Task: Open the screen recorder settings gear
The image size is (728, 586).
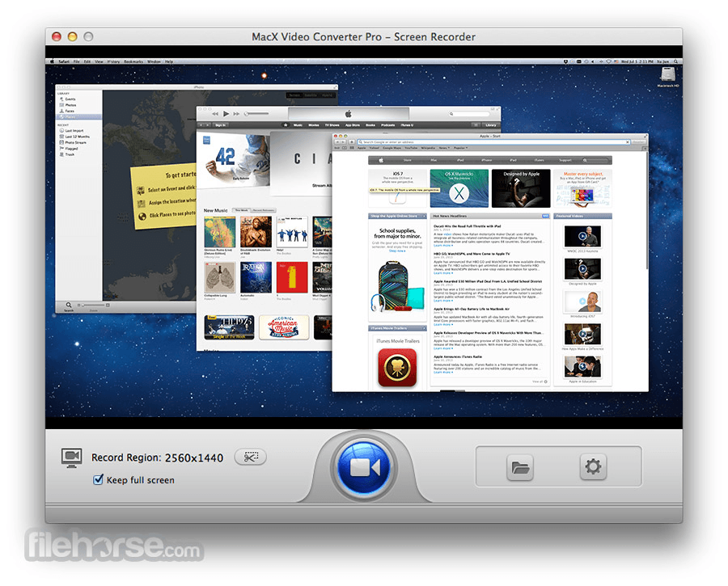Action: pyautogui.click(x=593, y=466)
